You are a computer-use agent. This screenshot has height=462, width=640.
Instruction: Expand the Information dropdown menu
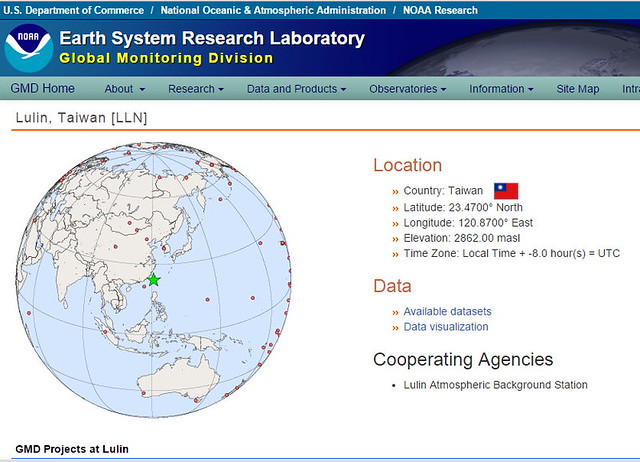pyautogui.click(x=501, y=89)
